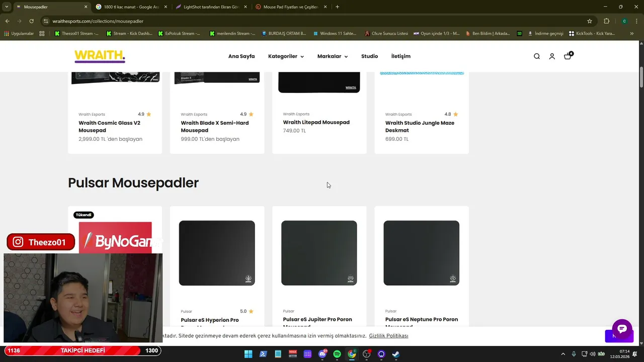Image resolution: width=644 pixels, height=362 pixels.
Task: Open the Windows 11 Sahte bookmark
Action: click(x=335, y=34)
